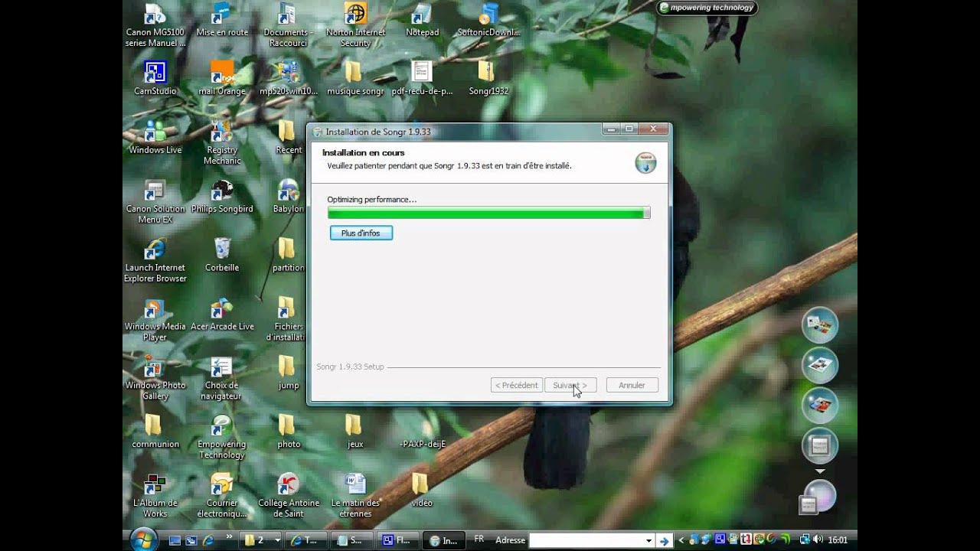Switch to the 'In...' installer taskbar button

pyautogui.click(x=445, y=540)
